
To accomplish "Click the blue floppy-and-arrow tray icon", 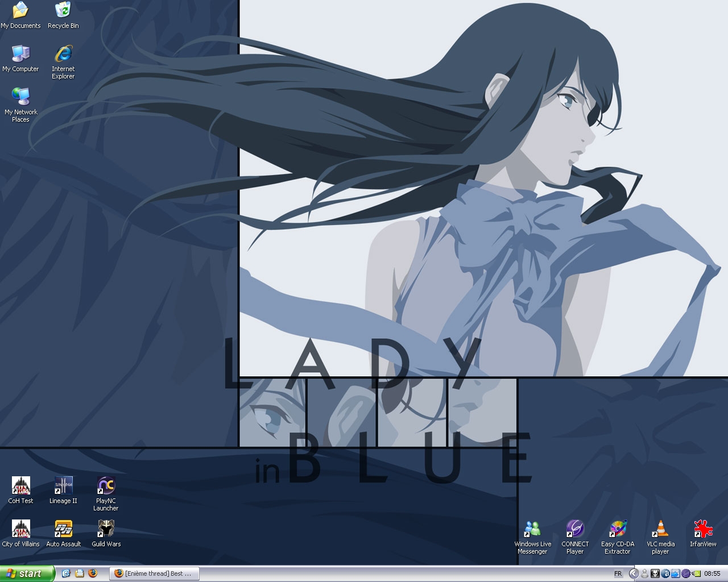I will tap(676, 574).
